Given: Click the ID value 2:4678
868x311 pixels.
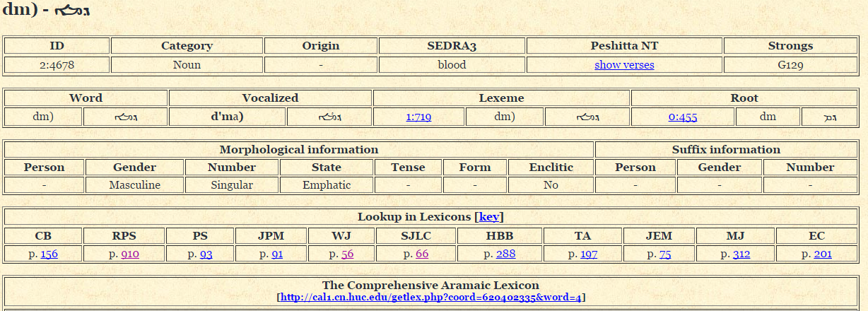Looking at the screenshot, I should [x=57, y=65].
